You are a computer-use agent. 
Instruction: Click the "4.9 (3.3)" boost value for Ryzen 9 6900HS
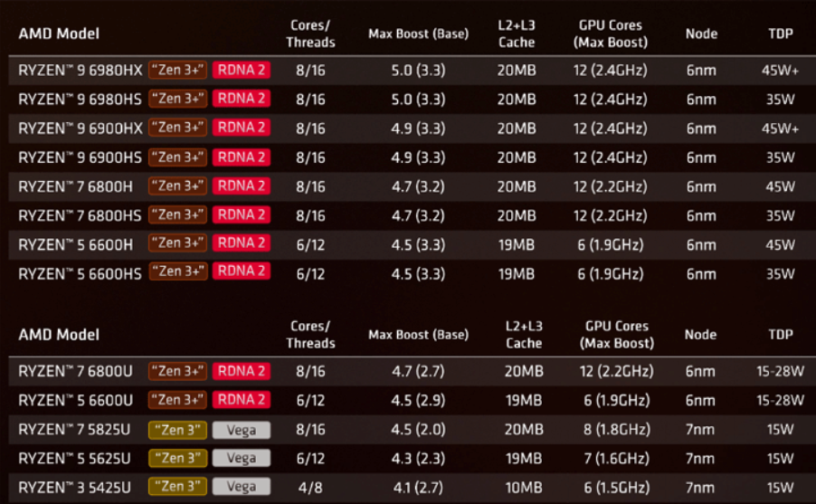[x=419, y=157]
